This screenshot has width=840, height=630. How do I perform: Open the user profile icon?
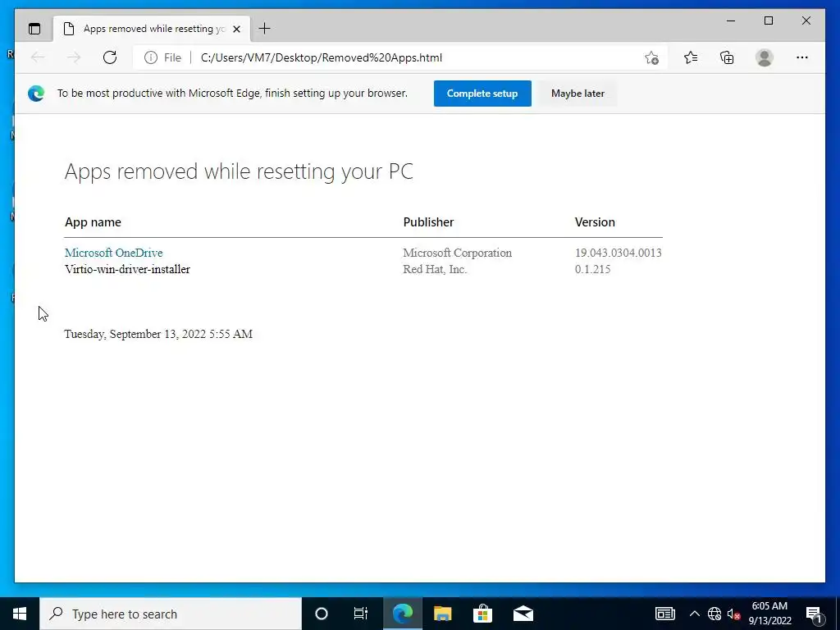765,57
